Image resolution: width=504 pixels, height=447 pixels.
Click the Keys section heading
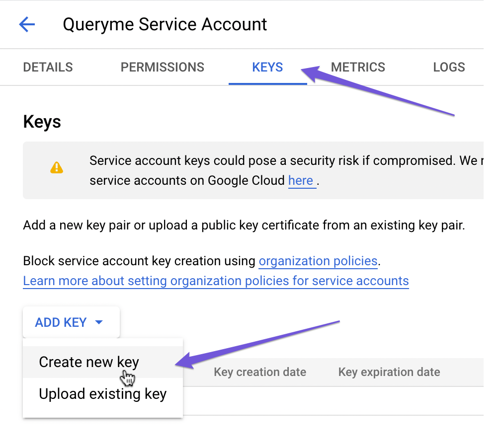[42, 122]
